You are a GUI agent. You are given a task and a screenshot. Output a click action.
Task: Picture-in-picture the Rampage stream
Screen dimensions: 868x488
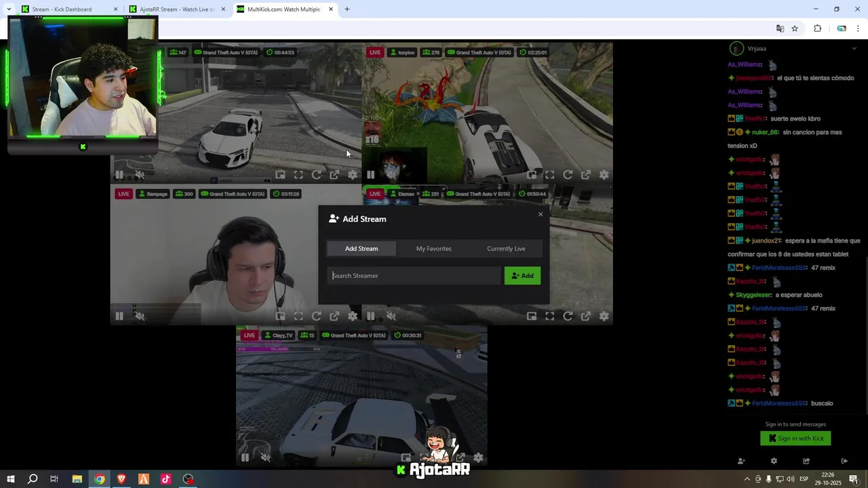[280, 316]
